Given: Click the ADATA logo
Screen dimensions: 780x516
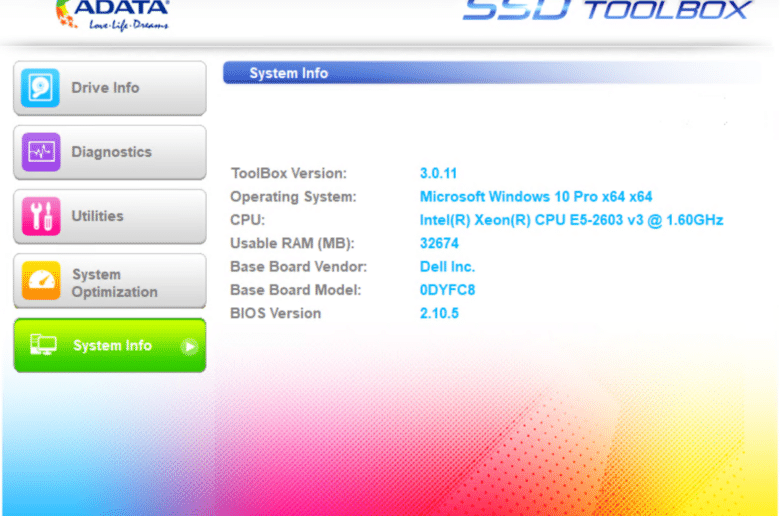Looking at the screenshot, I should pos(112,15).
